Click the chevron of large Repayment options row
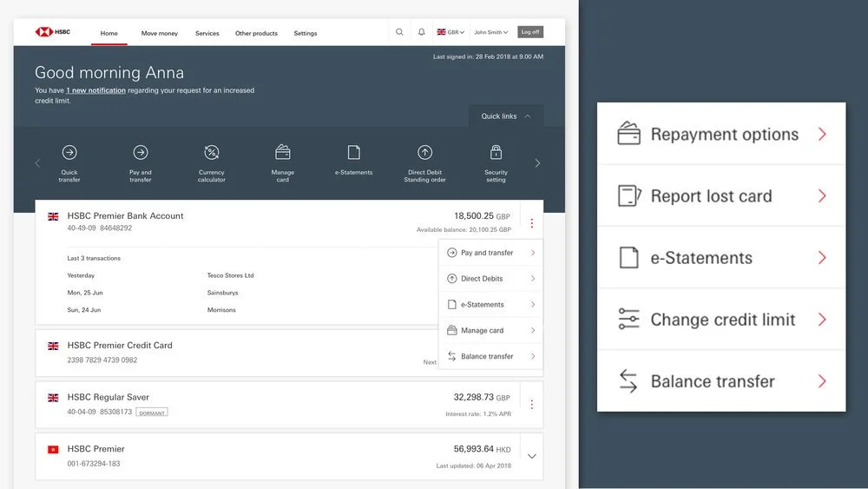The image size is (868, 489). [x=822, y=134]
